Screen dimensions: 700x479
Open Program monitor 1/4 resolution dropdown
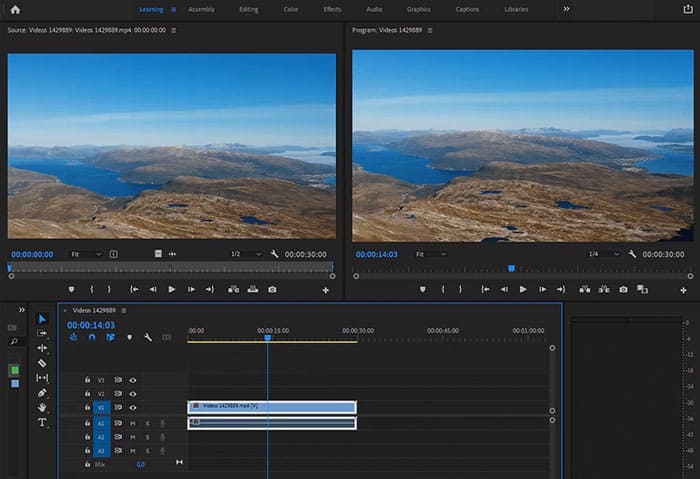(603, 254)
